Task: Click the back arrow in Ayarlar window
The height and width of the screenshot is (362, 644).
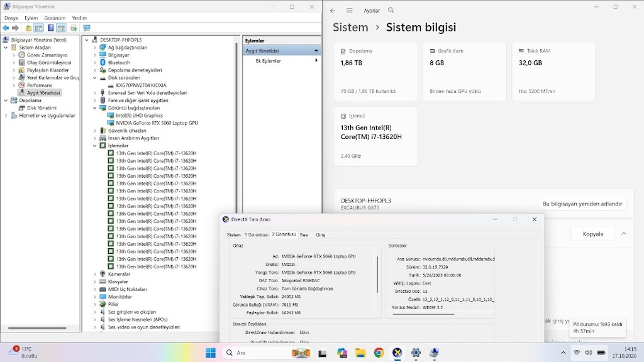Action: [x=333, y=11]
